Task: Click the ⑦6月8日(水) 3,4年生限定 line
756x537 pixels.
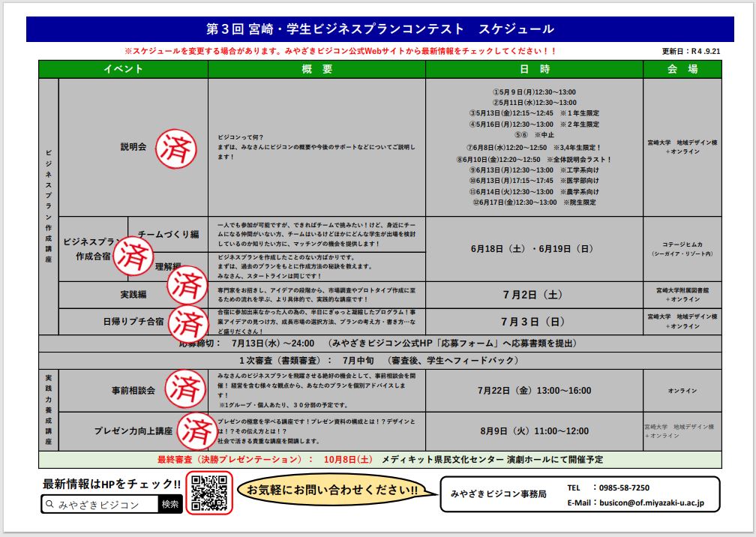Action: (534, 148)
